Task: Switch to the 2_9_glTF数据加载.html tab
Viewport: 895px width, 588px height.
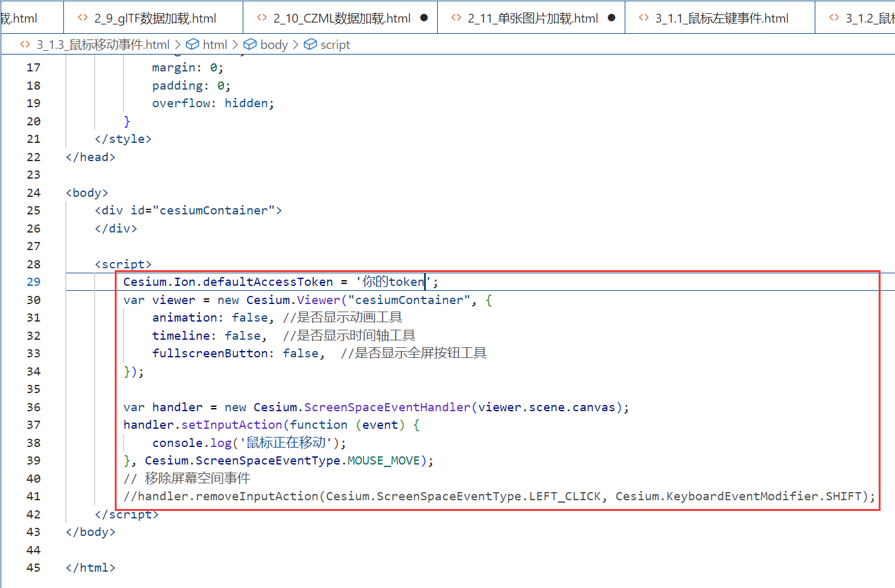Action: [154, 18]
